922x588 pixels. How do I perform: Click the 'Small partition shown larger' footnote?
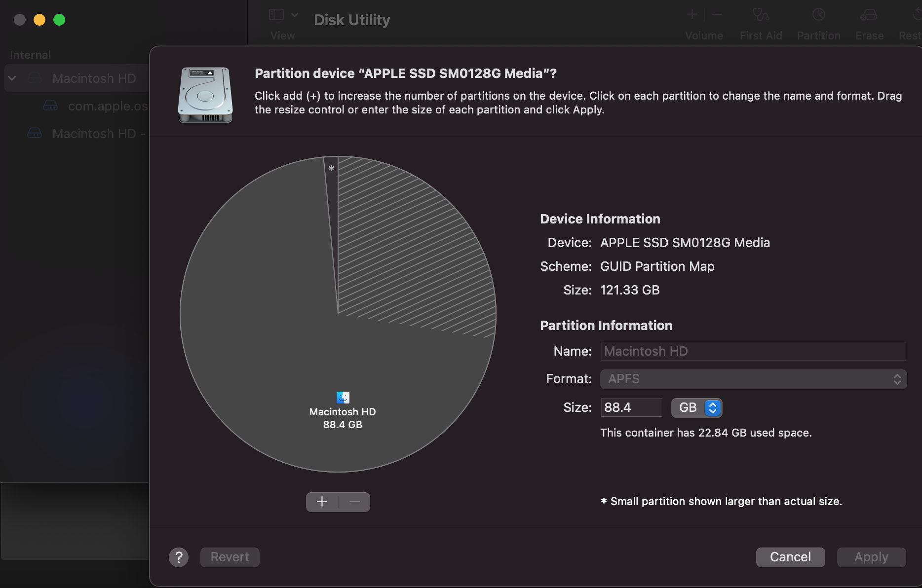click(721, 501)
